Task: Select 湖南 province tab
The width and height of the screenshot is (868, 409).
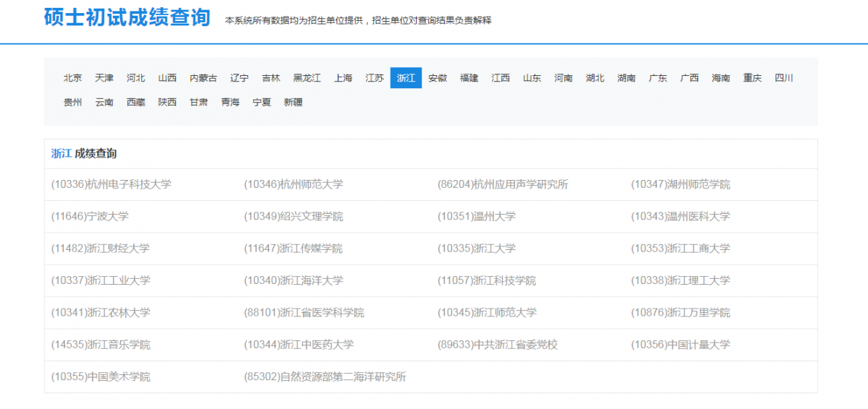Action: point(627,78)
